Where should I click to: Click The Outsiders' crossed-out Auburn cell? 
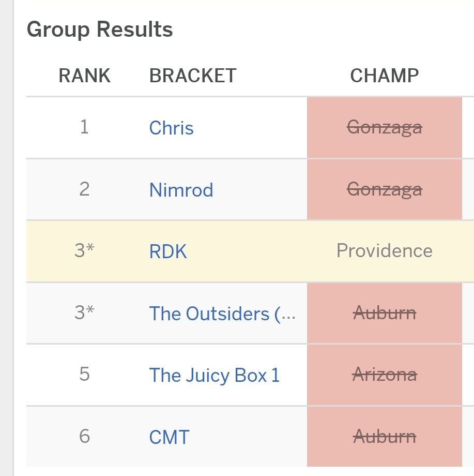click(384, 313)
